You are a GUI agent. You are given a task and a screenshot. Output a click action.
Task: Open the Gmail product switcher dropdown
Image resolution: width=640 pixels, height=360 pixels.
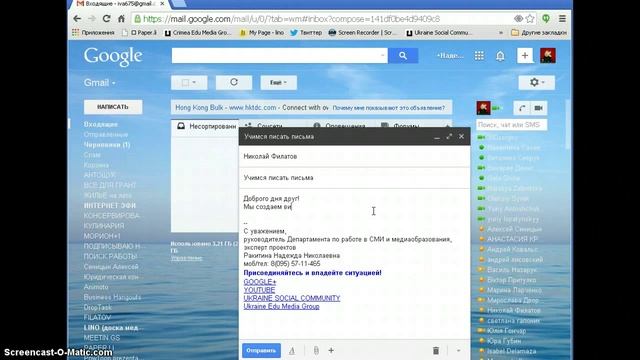point(100,83)
